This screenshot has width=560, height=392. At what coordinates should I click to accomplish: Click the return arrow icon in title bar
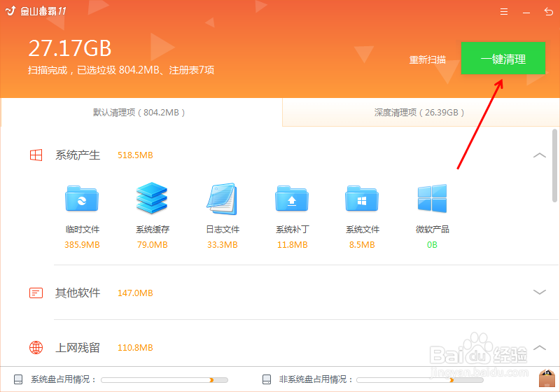pyautogui.click(x=549, y=12)
